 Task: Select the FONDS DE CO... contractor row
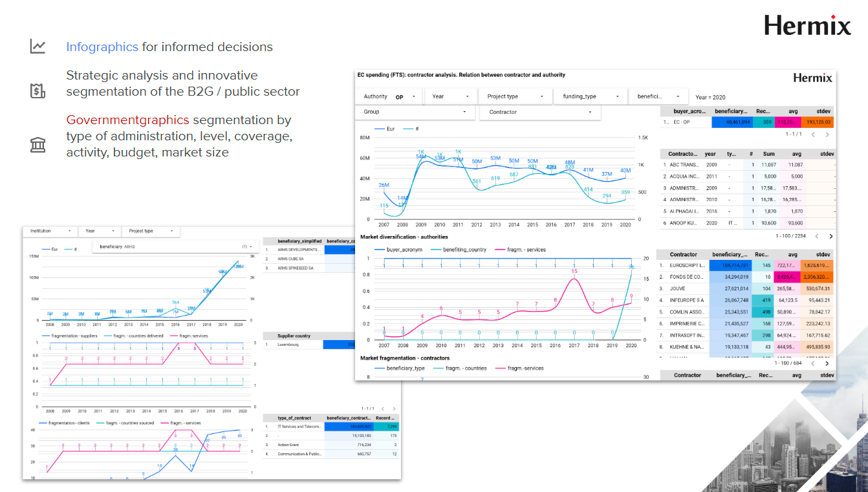pos(746,277)
